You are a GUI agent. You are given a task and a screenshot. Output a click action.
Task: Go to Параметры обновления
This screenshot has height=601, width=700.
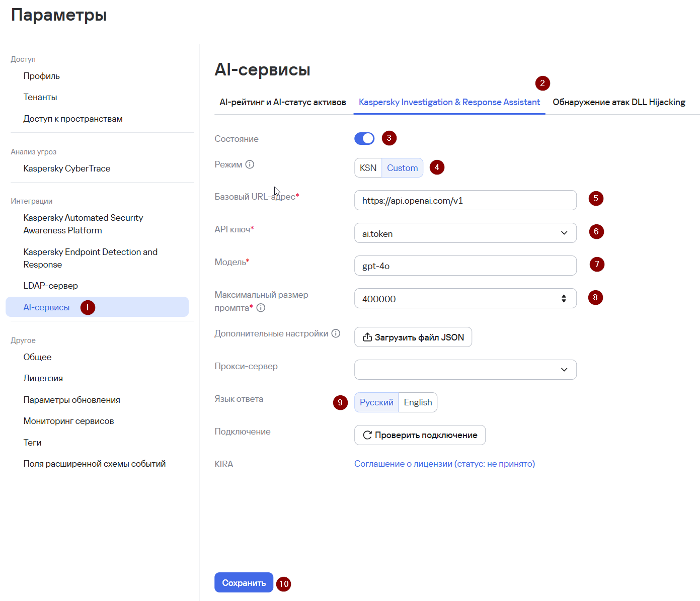tap(72, 400)
